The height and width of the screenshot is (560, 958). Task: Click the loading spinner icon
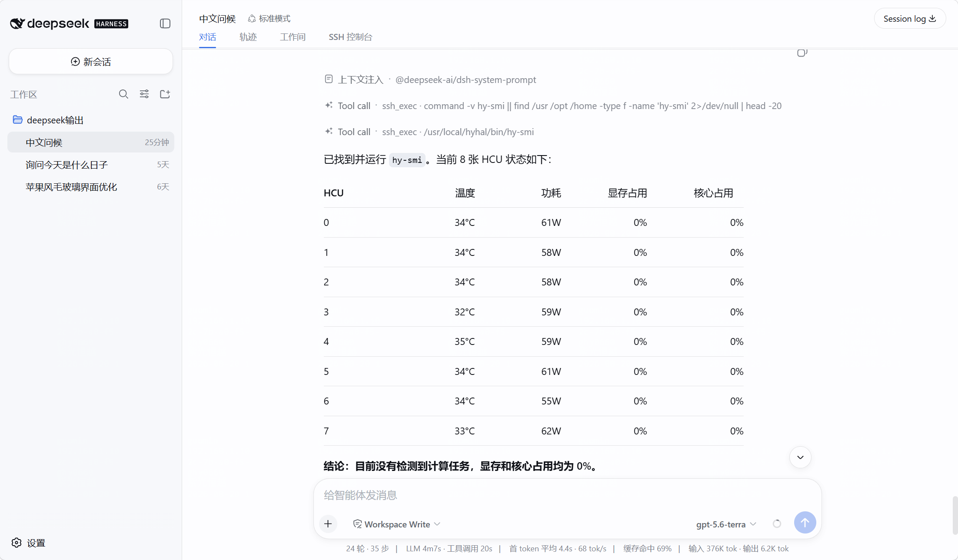click(x=777, y=524)
